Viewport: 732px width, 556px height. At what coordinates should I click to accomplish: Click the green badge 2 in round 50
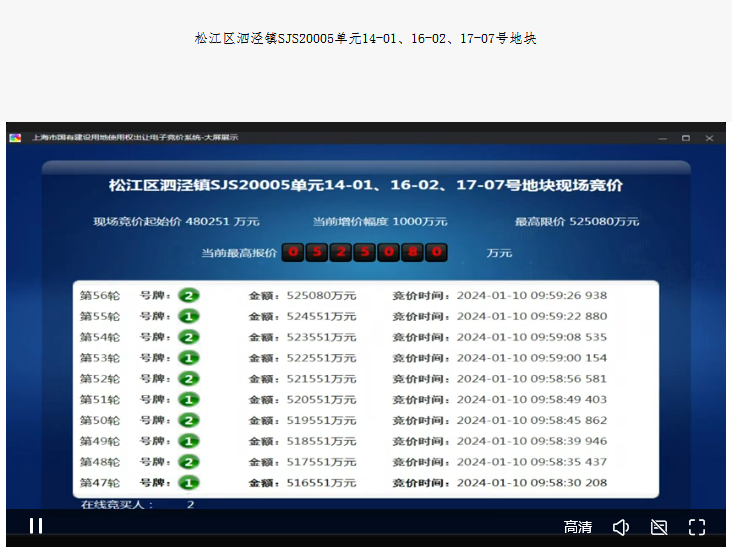[x=189, y=420]
